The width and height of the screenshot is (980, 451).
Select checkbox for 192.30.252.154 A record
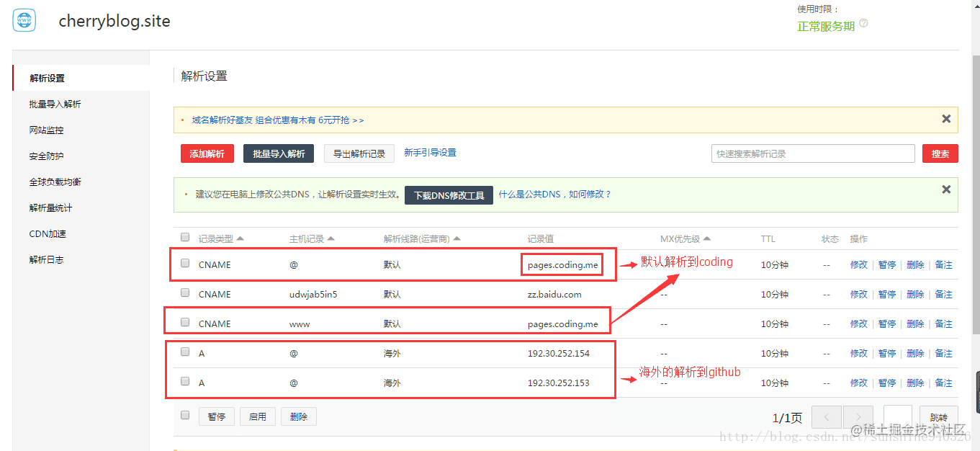pos(185,352)
